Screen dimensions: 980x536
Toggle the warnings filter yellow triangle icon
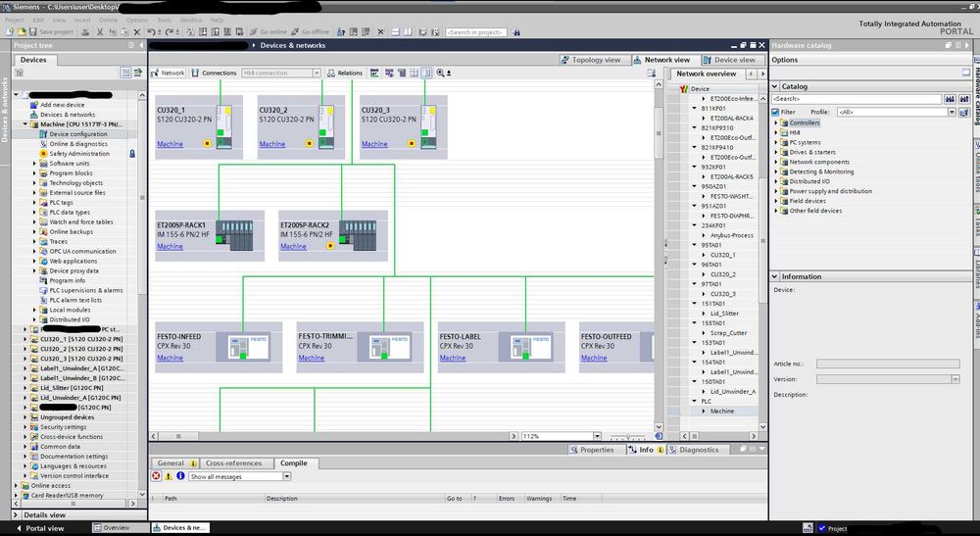click(169, 476)
